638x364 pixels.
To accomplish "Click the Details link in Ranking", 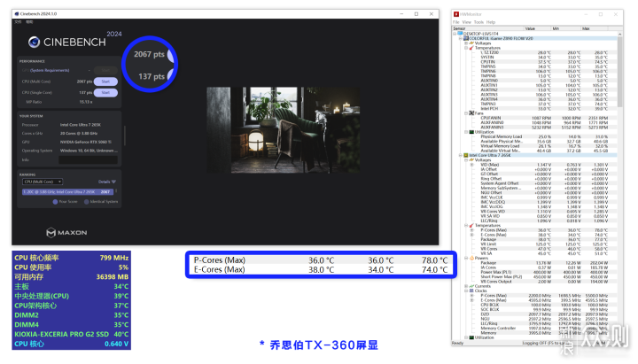I will pos(105,182).
